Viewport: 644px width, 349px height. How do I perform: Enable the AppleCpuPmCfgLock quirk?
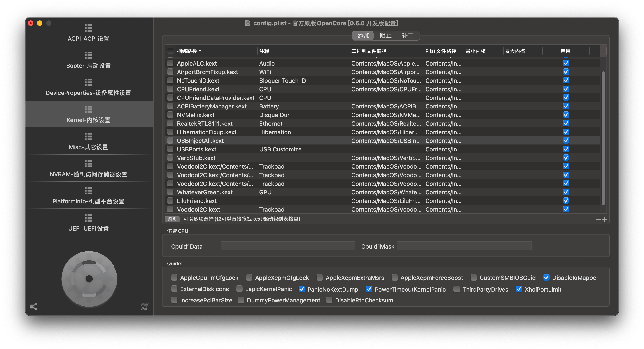tap(174, 277)
